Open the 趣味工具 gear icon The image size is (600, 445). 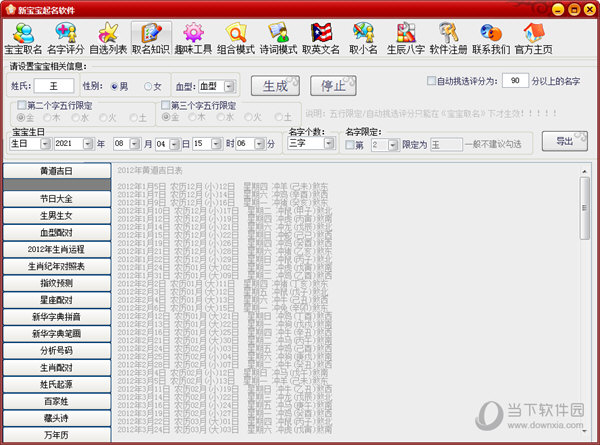[193, 39]
